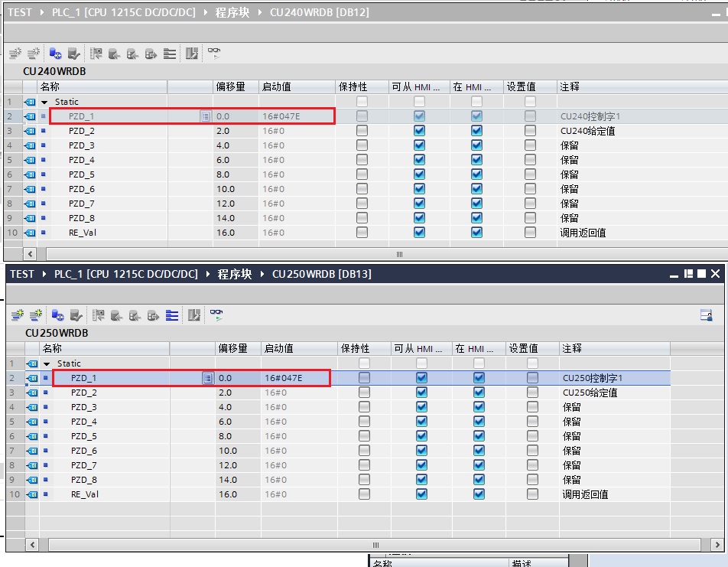Click scroll left arrow in CU240WRDB window

click(x=30, y=254)
